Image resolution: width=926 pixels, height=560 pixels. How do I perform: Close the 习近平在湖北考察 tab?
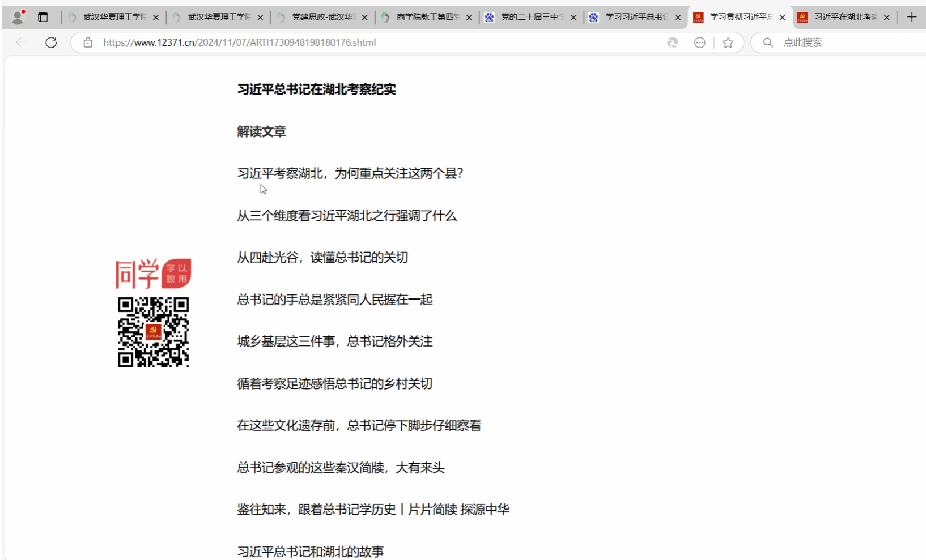pyautogui.click(x=887, y=18)
